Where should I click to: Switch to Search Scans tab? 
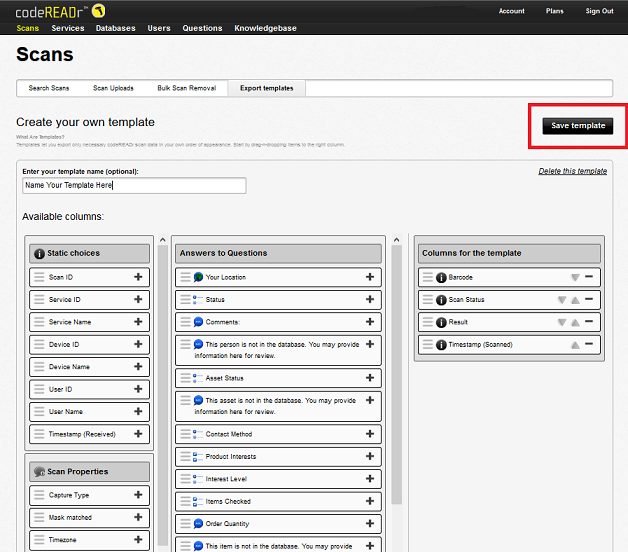pyautogui.click(x=49, y=88)
